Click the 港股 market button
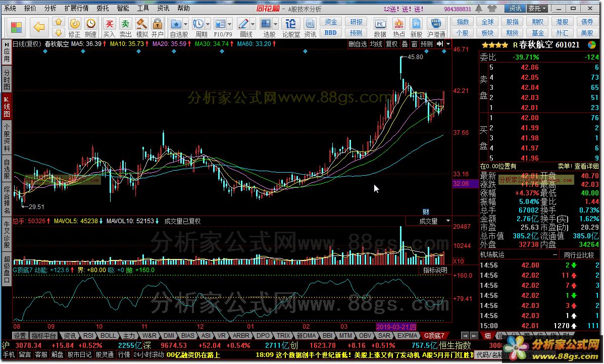 pyautogui.click(x=562, y=22)
